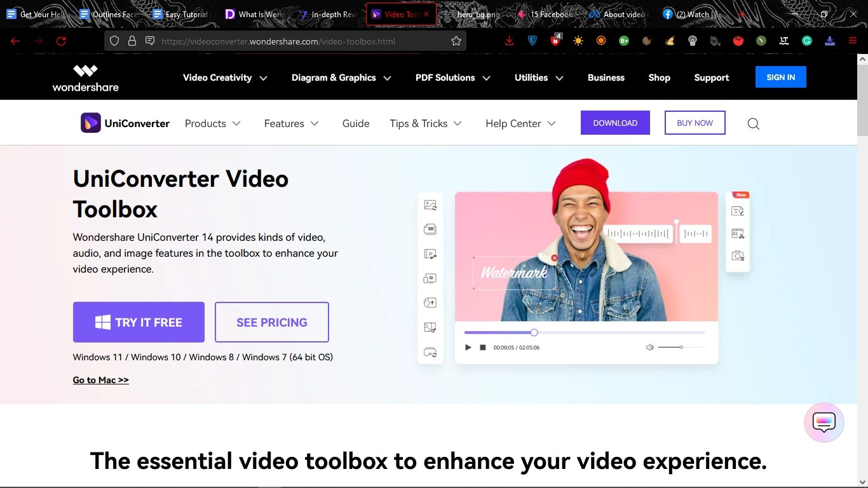Open the Products dropdown

point(213,123)
